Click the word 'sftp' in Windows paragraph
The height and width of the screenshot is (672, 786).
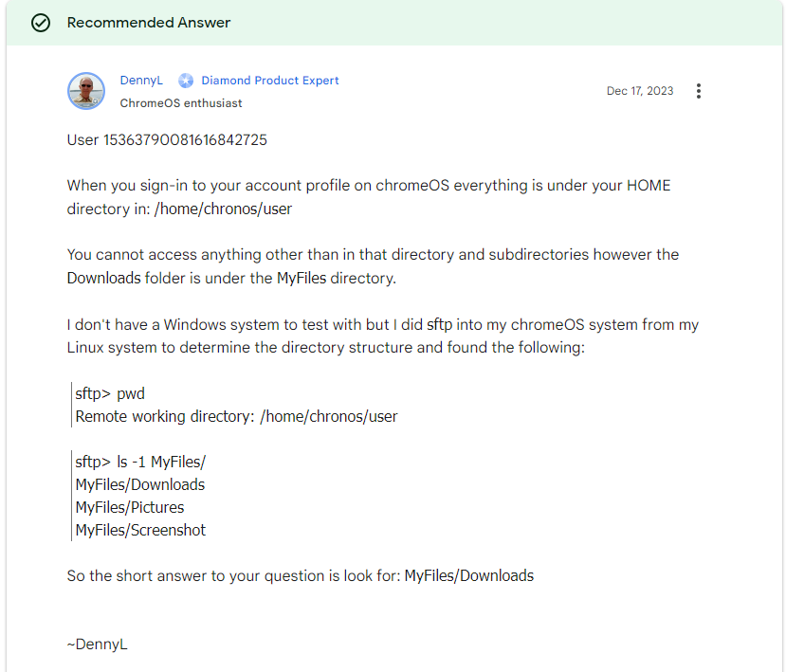439,324
